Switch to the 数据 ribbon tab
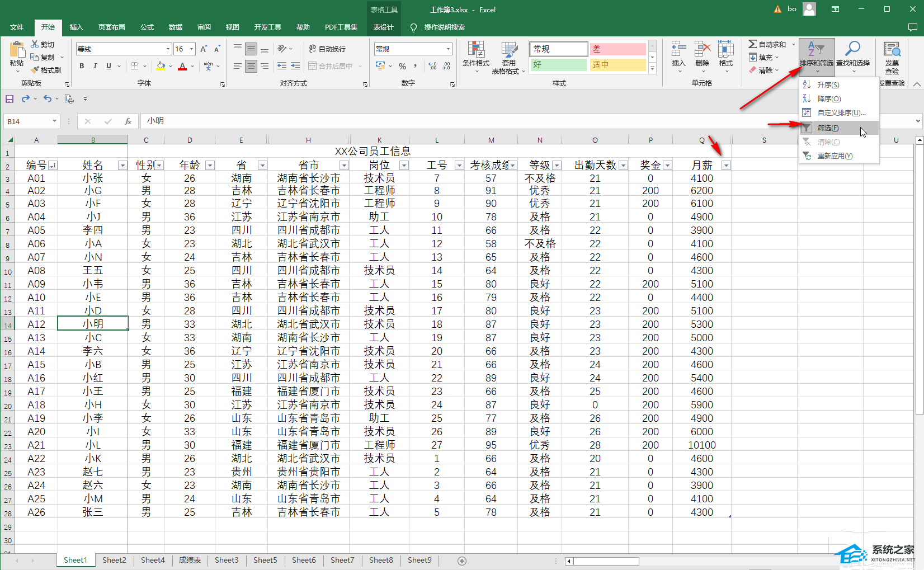The width and height of the screenshot is (924, 570). (x=176, y=27)
